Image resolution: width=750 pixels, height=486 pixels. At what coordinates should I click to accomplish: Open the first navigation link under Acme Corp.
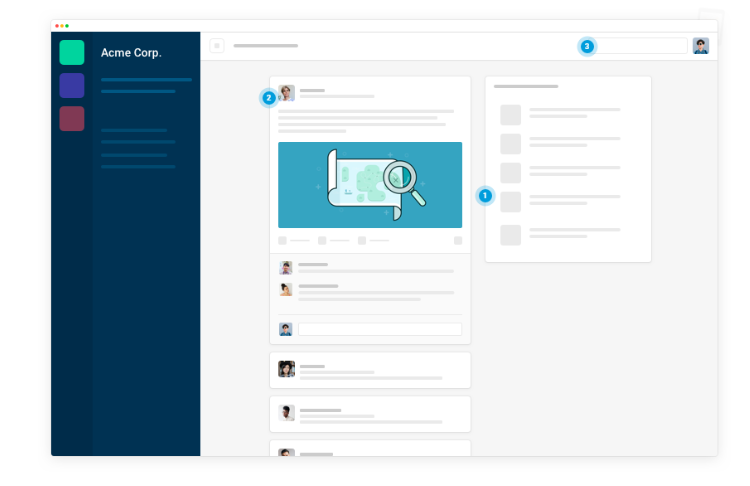click(146, 79)
